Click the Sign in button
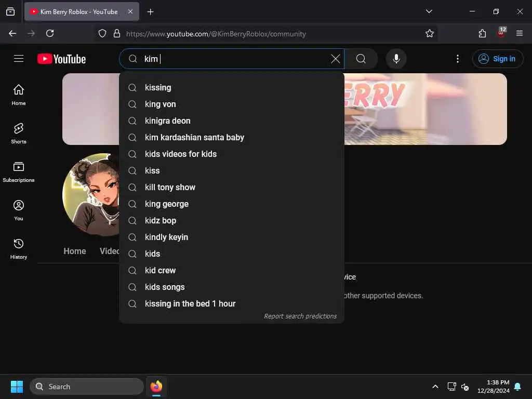The width and height of the screenshot is (532, 399). pos(497,59)
